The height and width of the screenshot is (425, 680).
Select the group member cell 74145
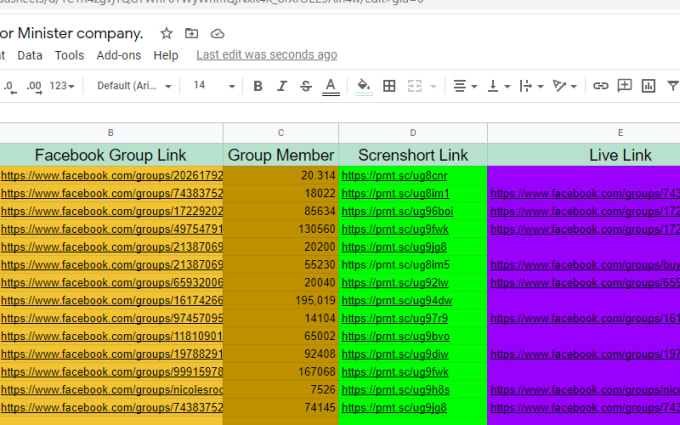pos(281,408)
